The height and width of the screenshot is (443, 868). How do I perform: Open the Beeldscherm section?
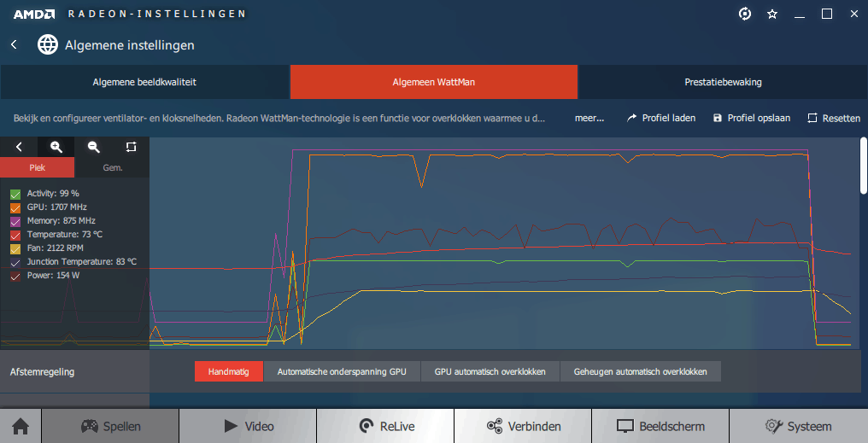coord(660,427)
